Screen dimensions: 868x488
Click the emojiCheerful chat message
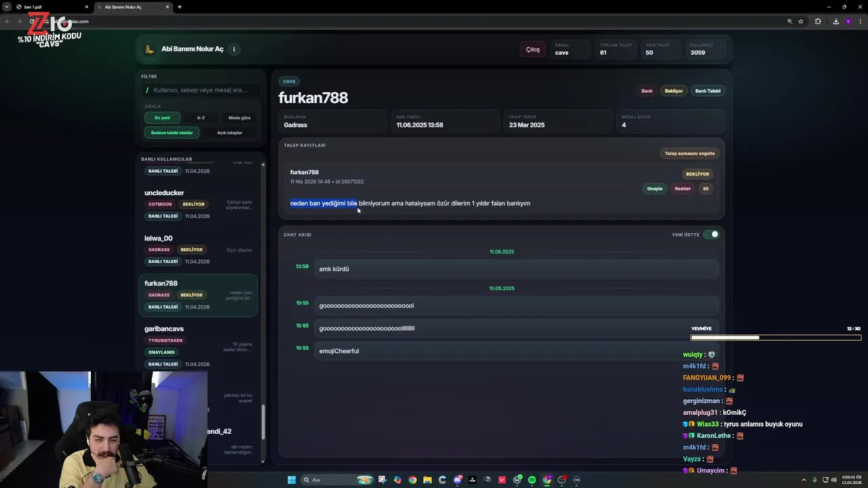(515, 351)
